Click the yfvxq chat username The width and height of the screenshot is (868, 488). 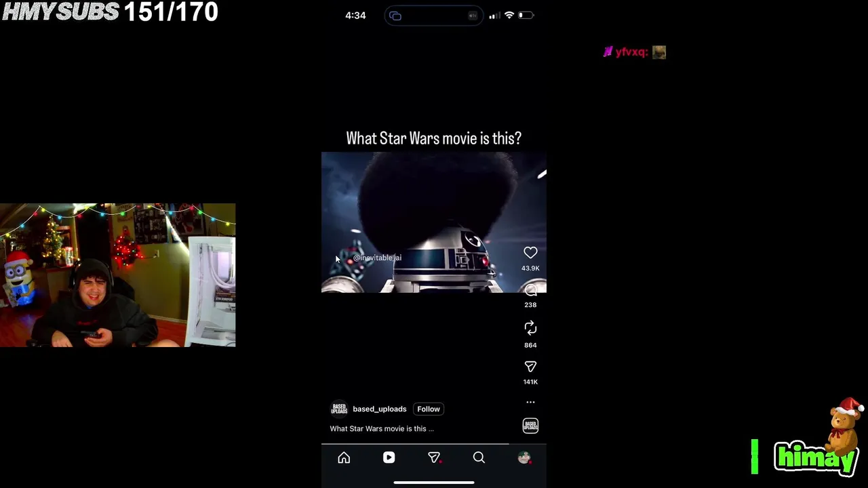631,52
